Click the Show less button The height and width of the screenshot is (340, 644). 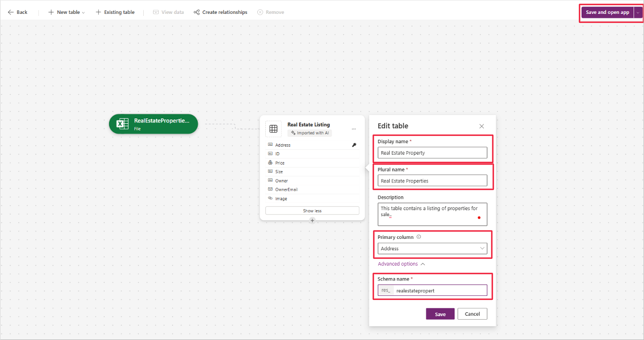(312, 211)
